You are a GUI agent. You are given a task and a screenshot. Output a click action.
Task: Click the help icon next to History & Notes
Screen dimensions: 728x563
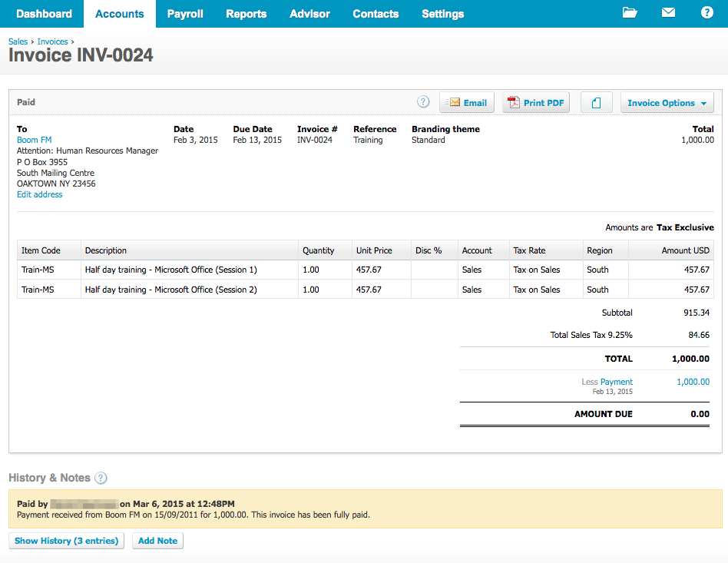[101, 478]
